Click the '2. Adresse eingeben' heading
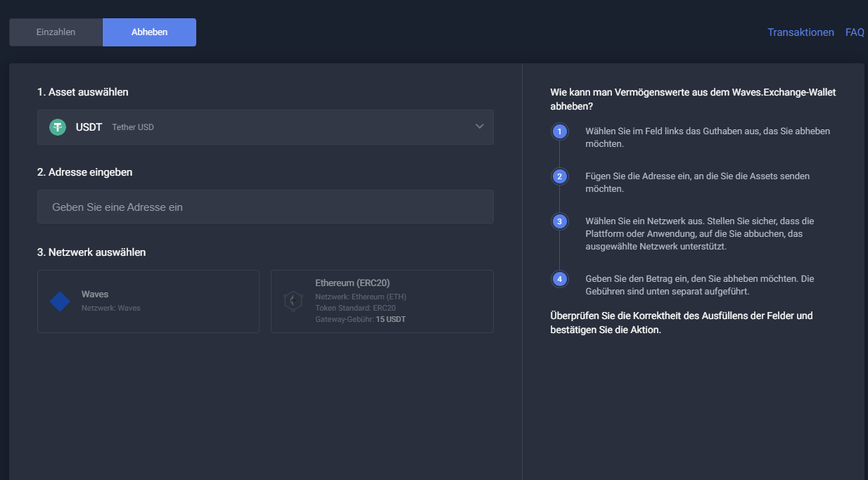Image resolution: width=868 pixels, height=480 pixels. click(x=85, y=172)
